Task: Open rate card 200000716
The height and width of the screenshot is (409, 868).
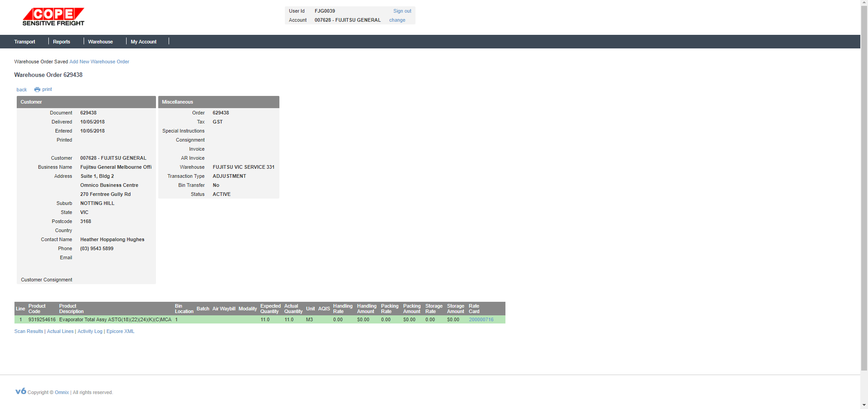Action: [481, 319]
